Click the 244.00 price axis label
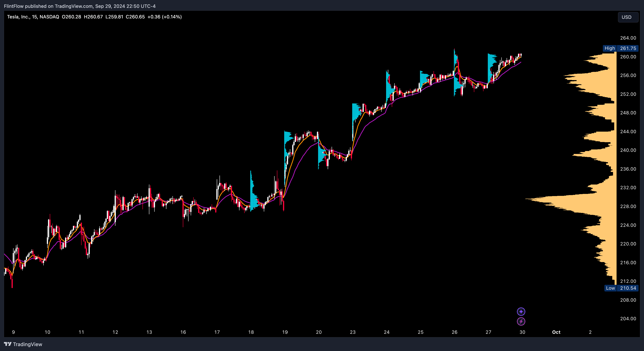This screenshot has height=351, width=644. pos(628,131)
